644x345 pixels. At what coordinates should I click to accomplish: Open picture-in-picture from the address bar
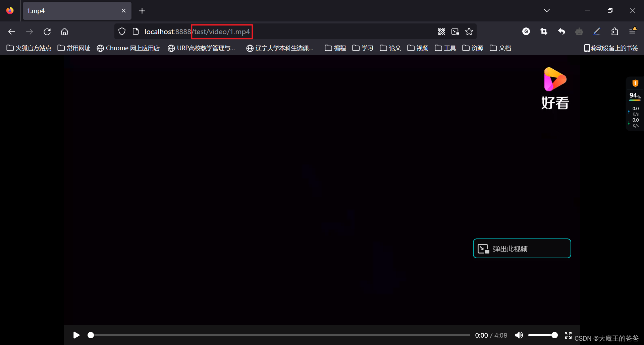[x=455, y=31]
